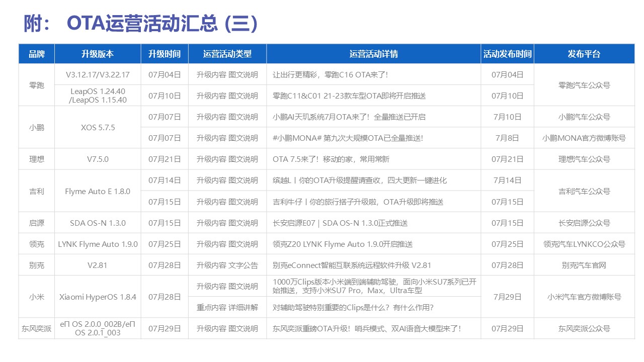Click the 零跑汽车公众号 platform cell

584,85
